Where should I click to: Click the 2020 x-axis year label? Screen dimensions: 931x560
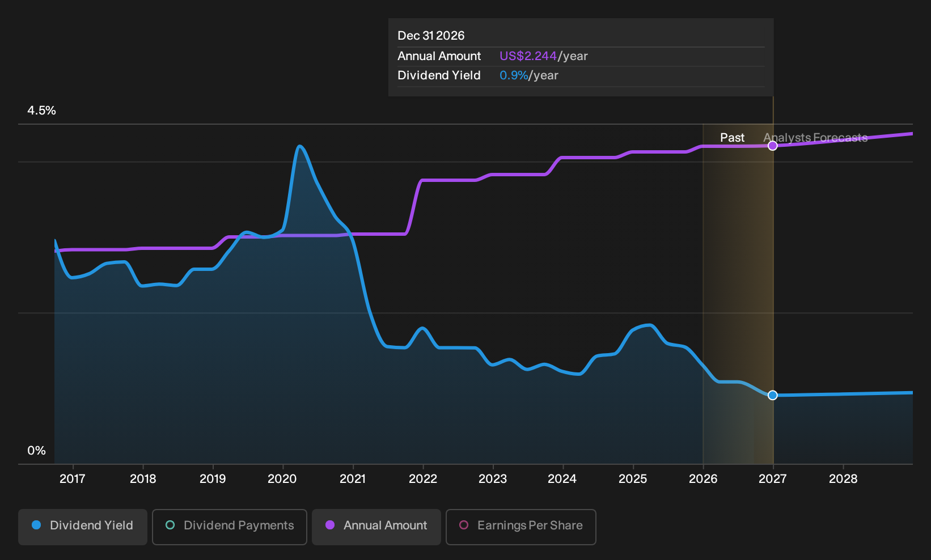click(x=282, y=479)
